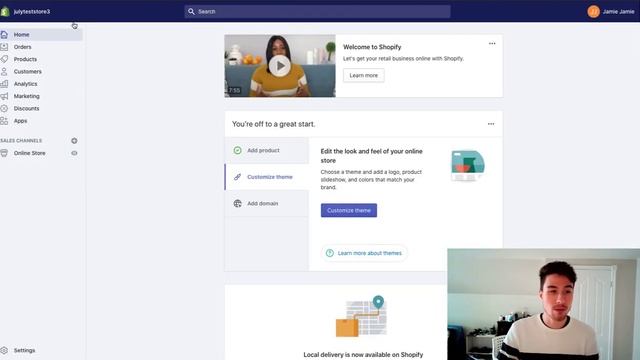Open great start card three-dot menu
640x360 pixels.
(491, 124)
